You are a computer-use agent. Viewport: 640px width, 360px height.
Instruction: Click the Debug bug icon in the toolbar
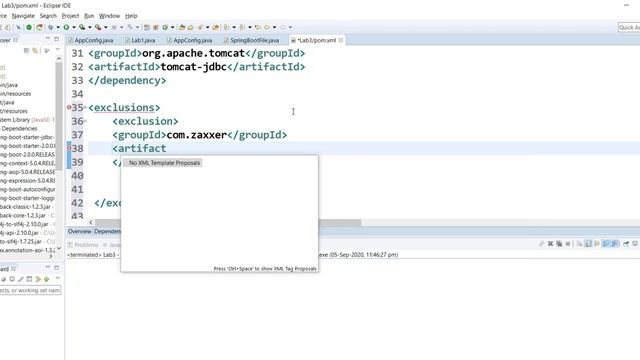tap(50, 27)
